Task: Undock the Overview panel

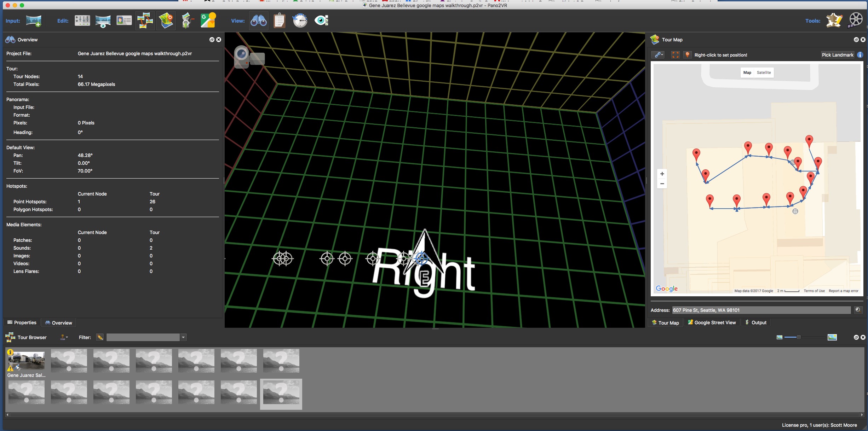Action: coord(212,40)
